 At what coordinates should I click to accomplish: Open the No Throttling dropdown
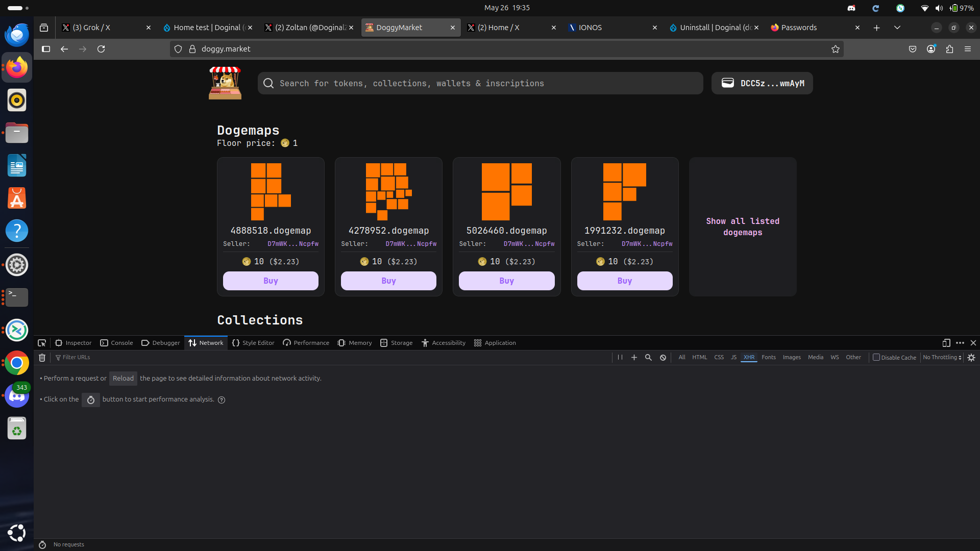(x=942, y=358)
